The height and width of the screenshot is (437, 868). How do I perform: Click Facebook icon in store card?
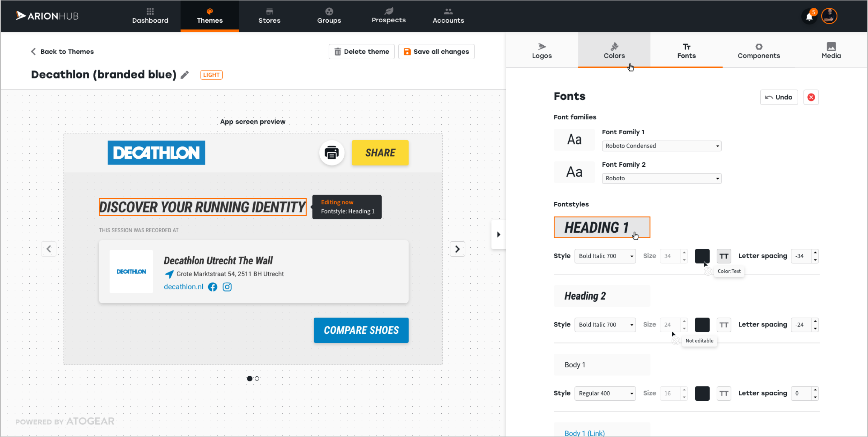[x=212, y=287]
